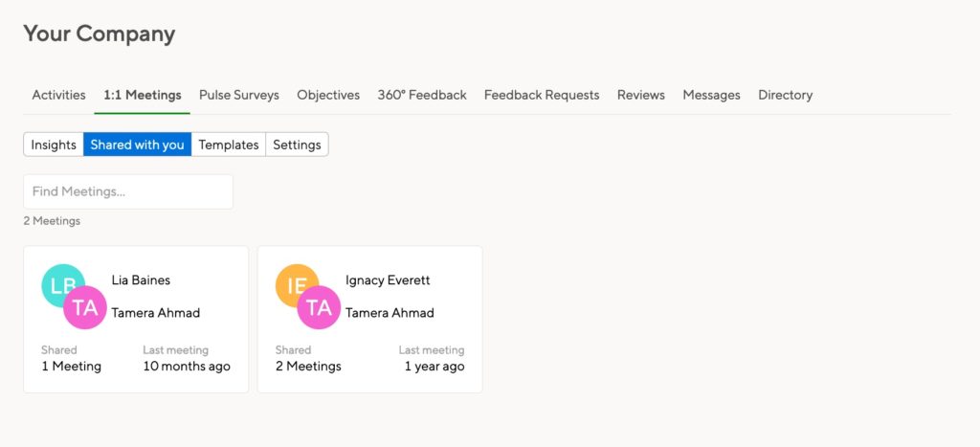Switch to the Messages tab
The height and width of the screenshot is (447, 980).
[x=711, y=95]
